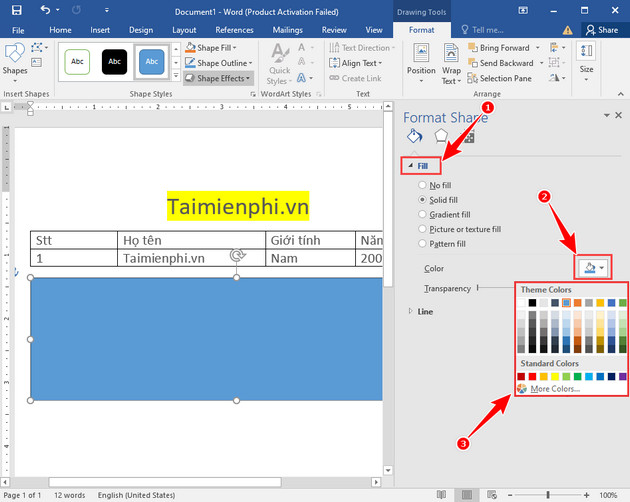Click the rotation handle above the shape
The width and height of the screenshot is (630, 502).
237,255
